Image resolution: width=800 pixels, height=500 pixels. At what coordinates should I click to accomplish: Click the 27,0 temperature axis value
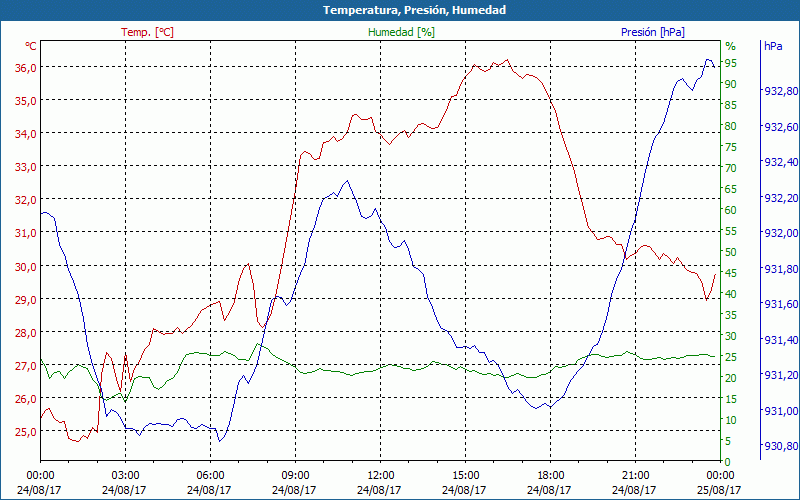pyautogui.click(x=26, y=366)
